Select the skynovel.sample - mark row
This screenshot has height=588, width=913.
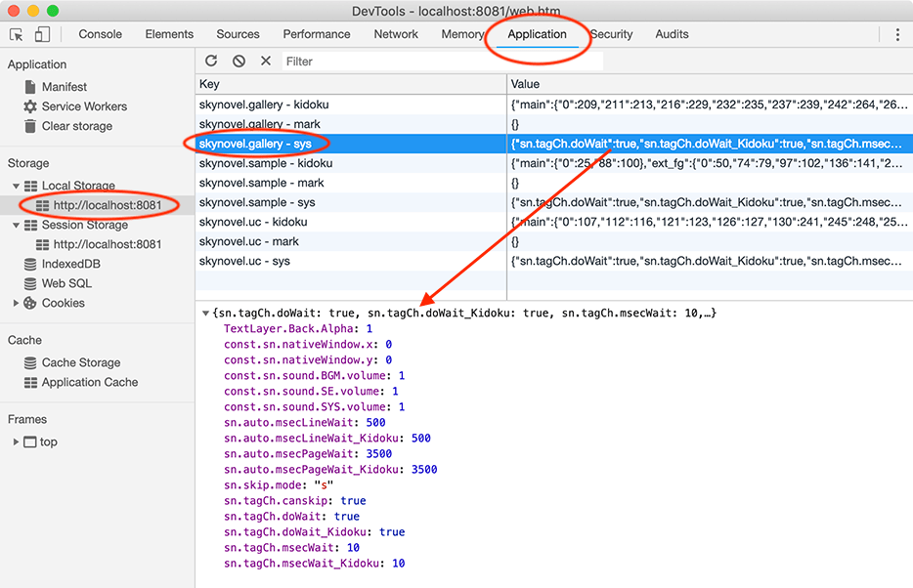pos(553,184)
